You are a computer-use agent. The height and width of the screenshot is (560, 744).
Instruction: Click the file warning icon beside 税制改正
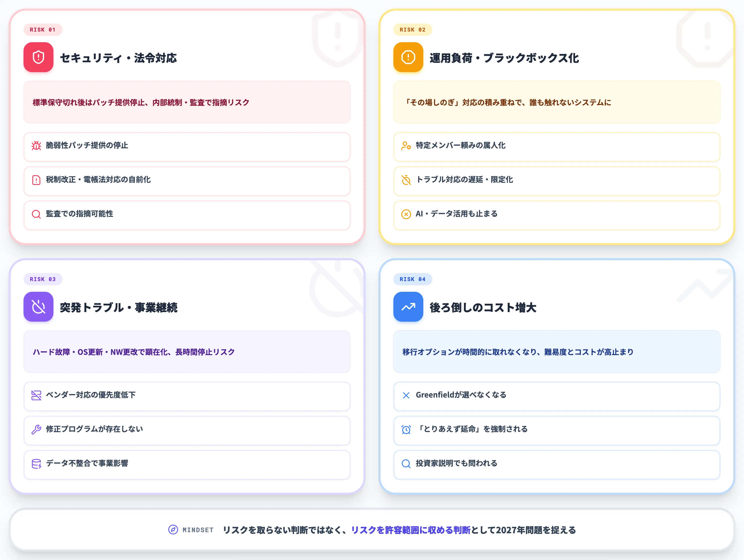pos(36,180)
